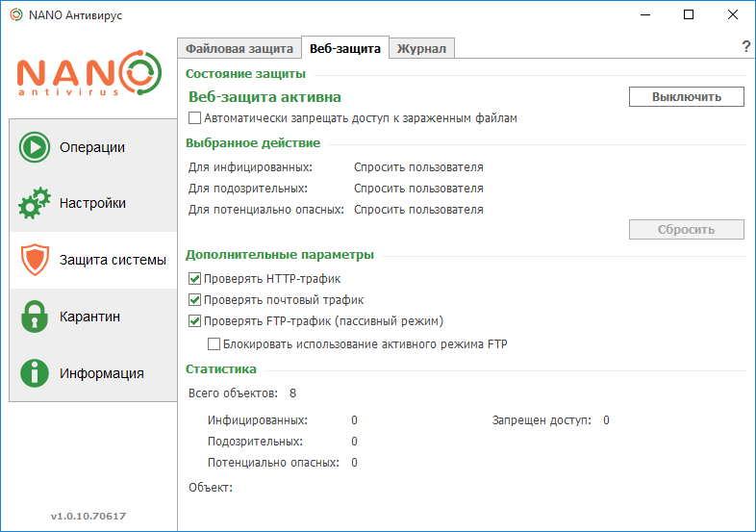Open the Журнал tab
The width and height of the screenshot is (756, 532).
coord(422,48)
